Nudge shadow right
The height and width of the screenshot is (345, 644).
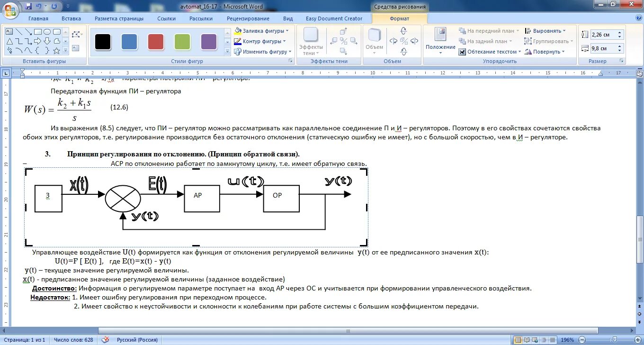[x=354, y=41]
